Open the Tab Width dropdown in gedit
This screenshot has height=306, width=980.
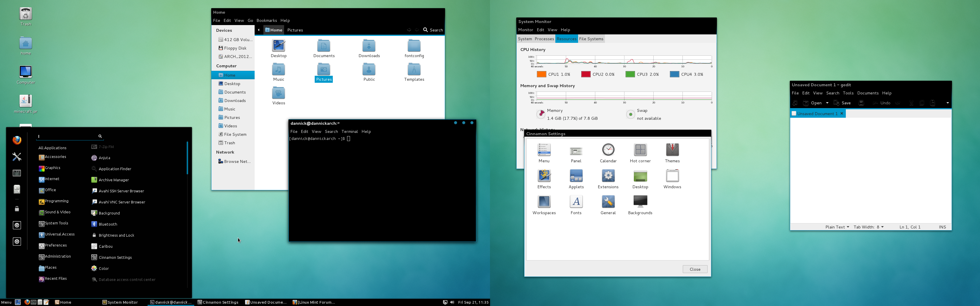(x=869, y=227)
